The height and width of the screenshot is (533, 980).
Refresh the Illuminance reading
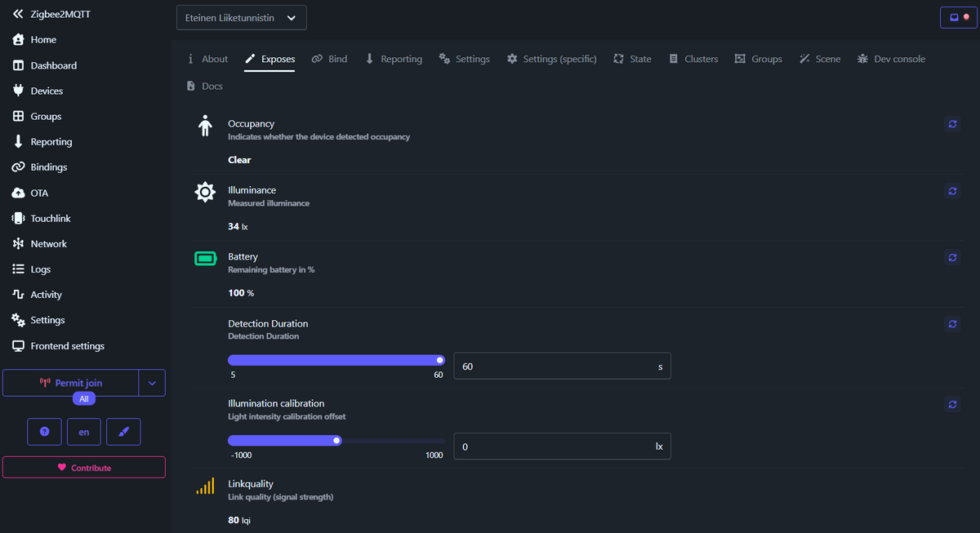click(x=951, y=190)
